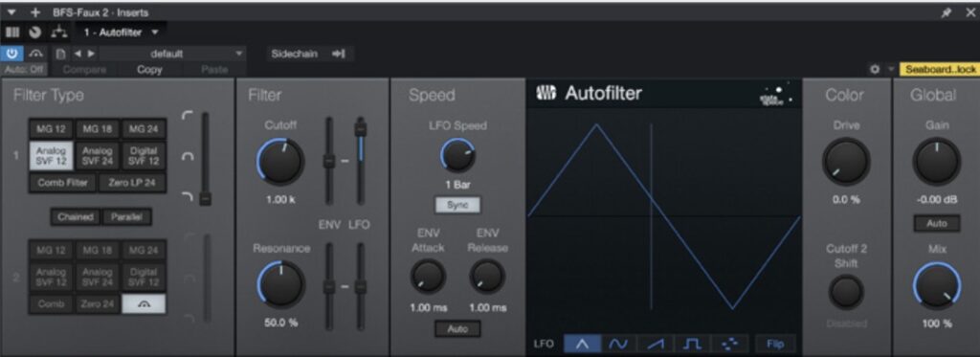Screen dimensions: 980x357
Task: Click the LFO Speed knob
Action: tap(458, 156)
